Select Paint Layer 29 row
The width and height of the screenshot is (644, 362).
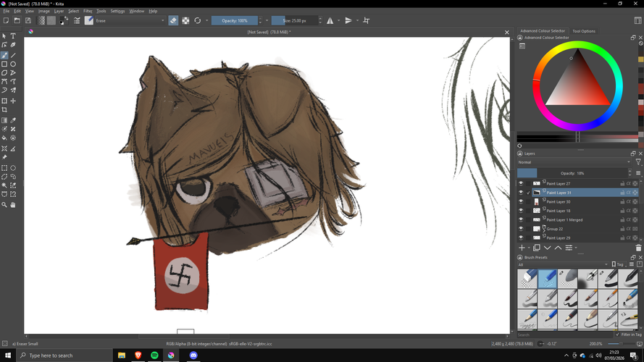point(578,237)
